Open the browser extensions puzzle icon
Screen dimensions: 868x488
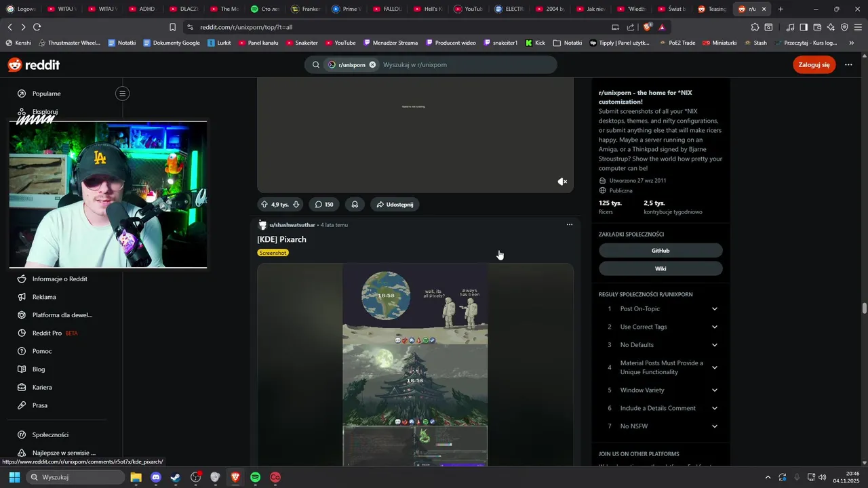pos(755,27)
